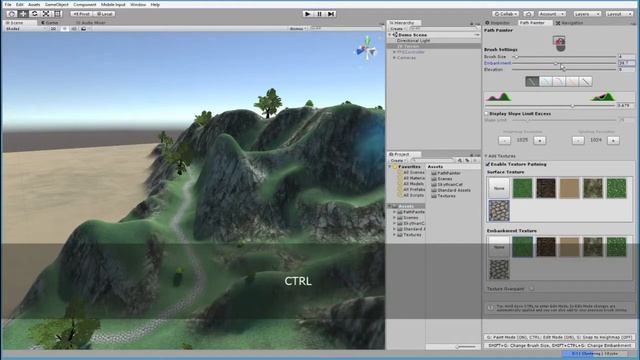Select the Hand tool in toolbar
This screenshot has width=640, height=360.
point(11,13)
